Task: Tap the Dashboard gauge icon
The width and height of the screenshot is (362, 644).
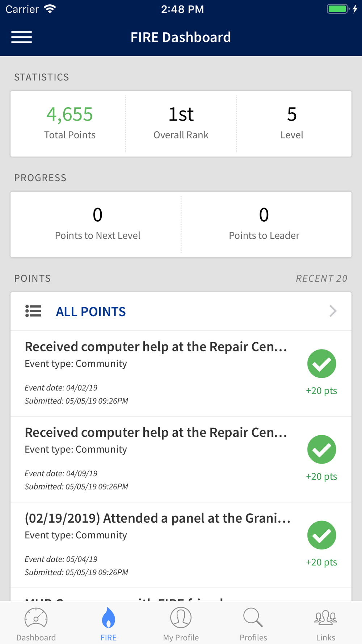Action: click(x=36, y=618)
